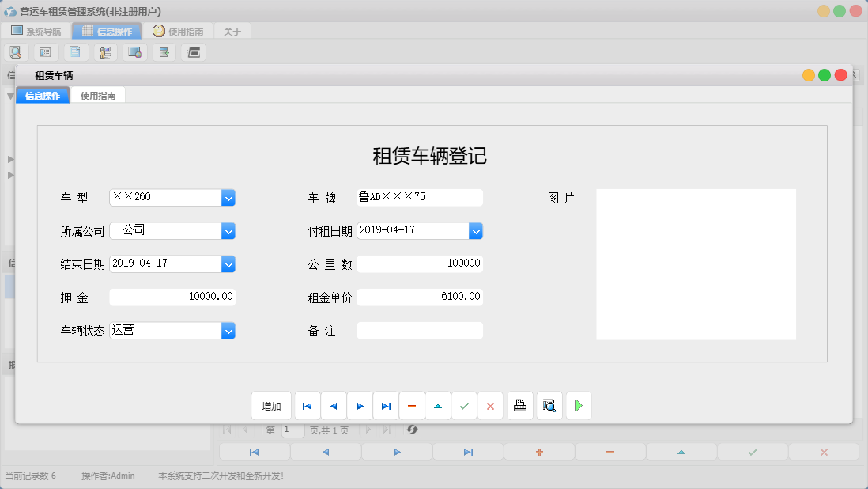Image resolution: width=868 pixels, height=489 pixels.
Task: Click the monitor with globe toolbar icon
Action: [134, 51]
